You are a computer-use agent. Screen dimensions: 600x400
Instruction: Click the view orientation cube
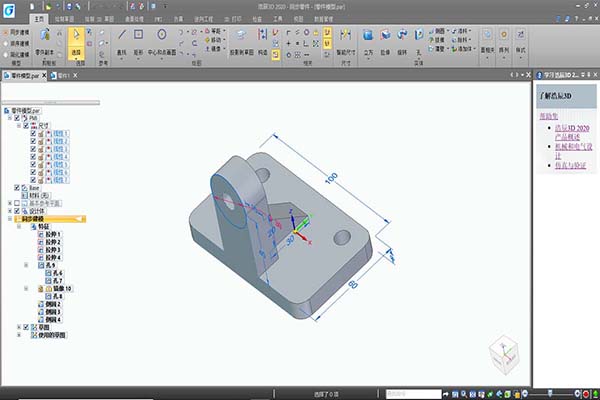(x=504, y=355)
